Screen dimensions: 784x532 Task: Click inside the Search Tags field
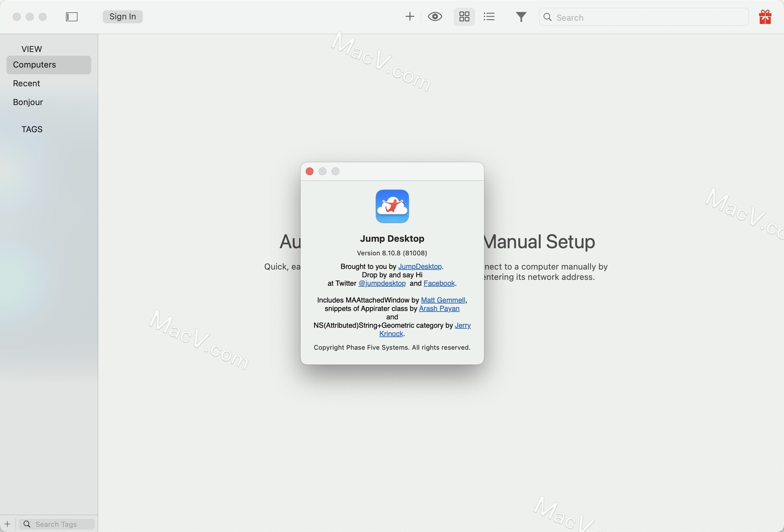point(57,524)
